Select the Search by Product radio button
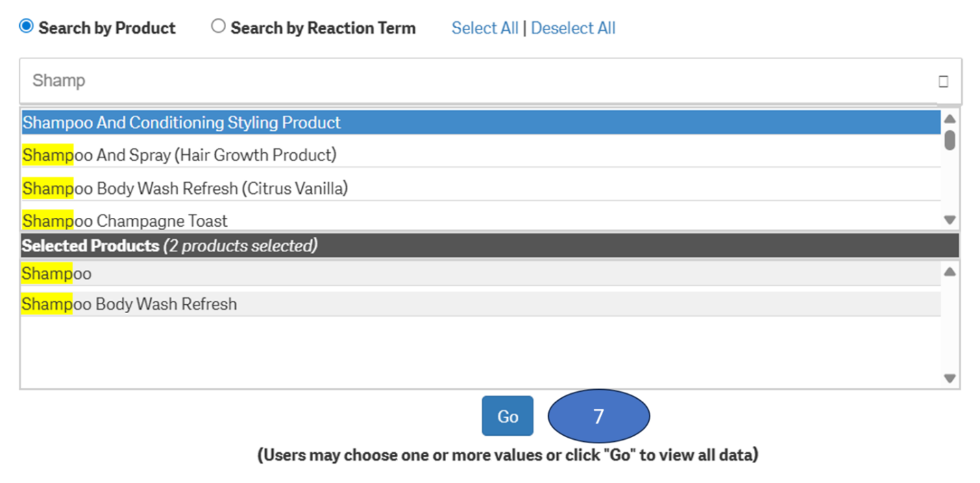The height and width of the screenshot is (483, 980). pos(26,27)
